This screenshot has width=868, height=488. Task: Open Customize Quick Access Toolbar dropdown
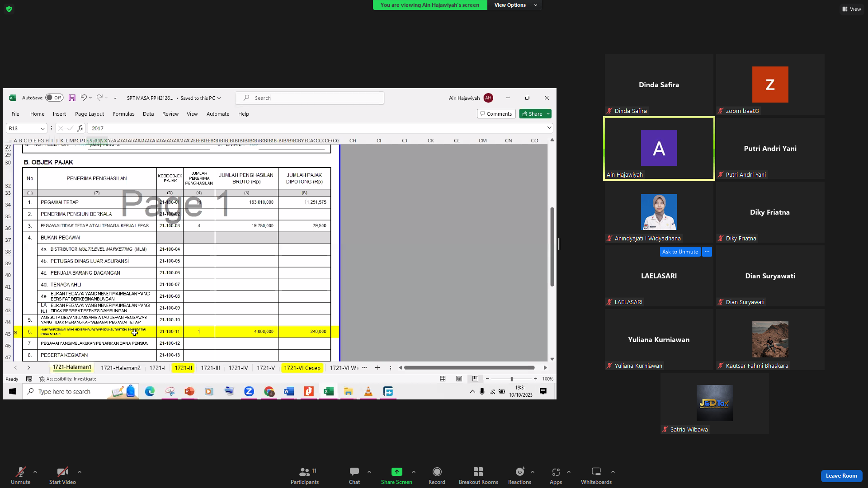[x=115, y=98]
